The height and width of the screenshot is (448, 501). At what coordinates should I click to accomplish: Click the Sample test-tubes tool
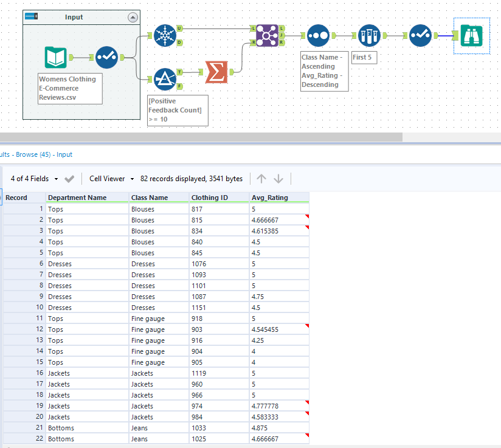369,36
